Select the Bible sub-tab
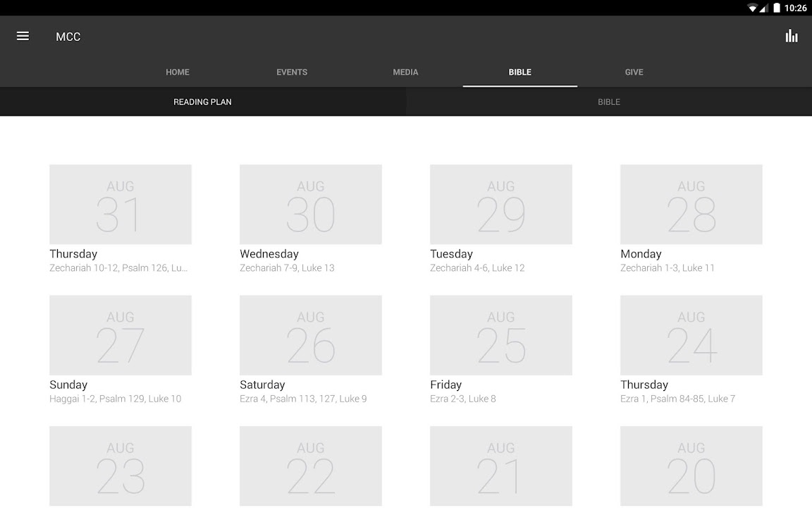812x508 pixels. tap(609, 102)
